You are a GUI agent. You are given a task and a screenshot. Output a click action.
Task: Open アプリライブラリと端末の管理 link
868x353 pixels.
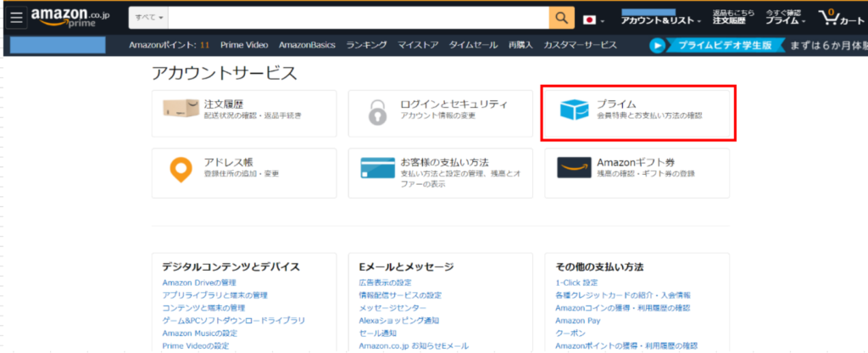tap(214, 295)
